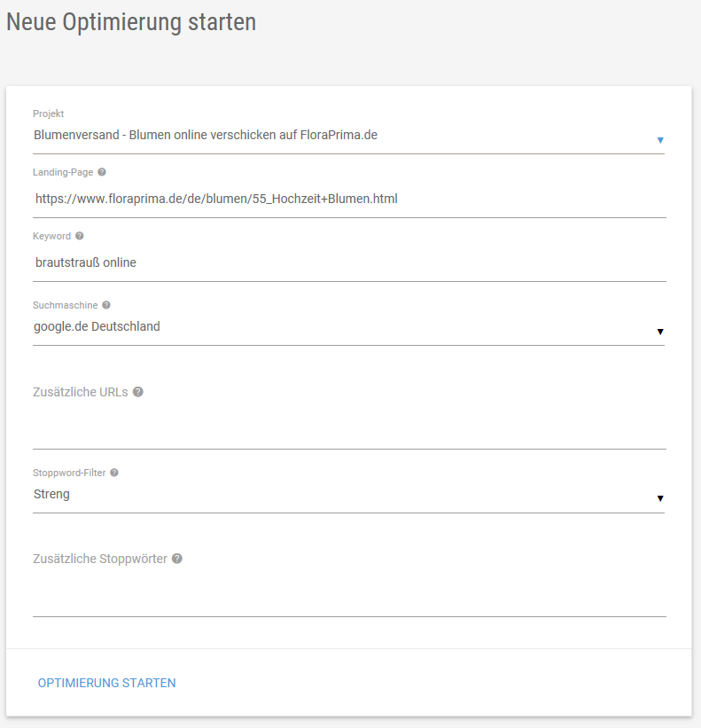
Task: Click the 'google.de Deutschland' selected value
Action: pos(97,326)
